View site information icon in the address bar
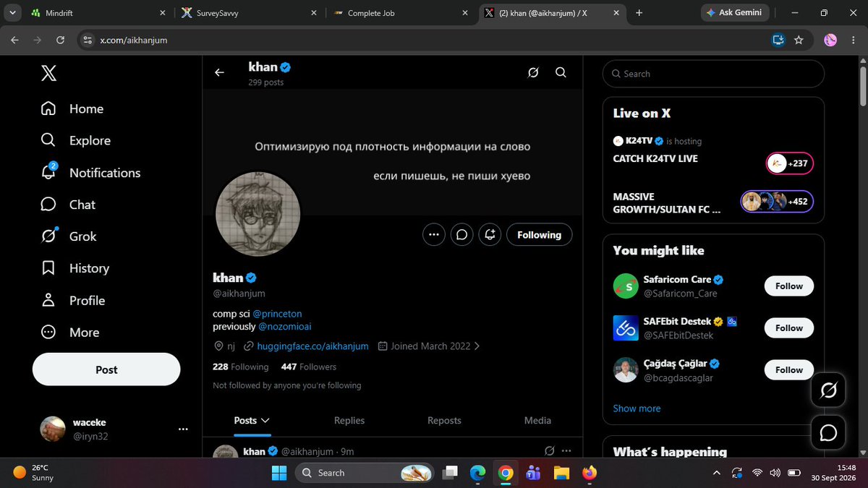Image resolution: width=868 pixels, height=488 pixels. (x=88, y=40)
